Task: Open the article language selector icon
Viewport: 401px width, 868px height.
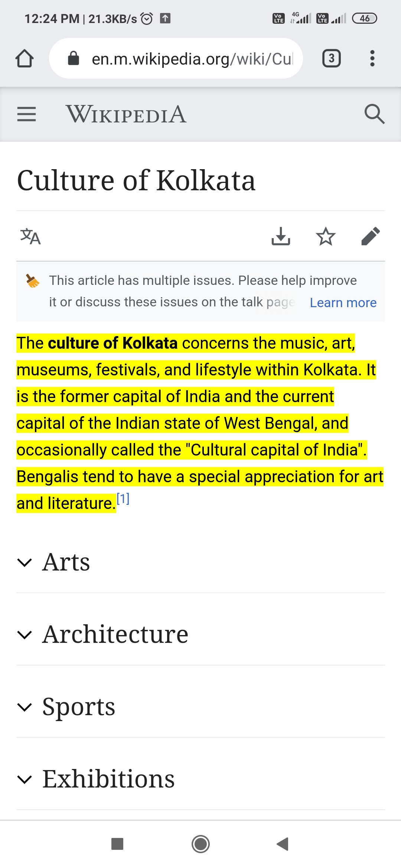Action: click(30, 236)
